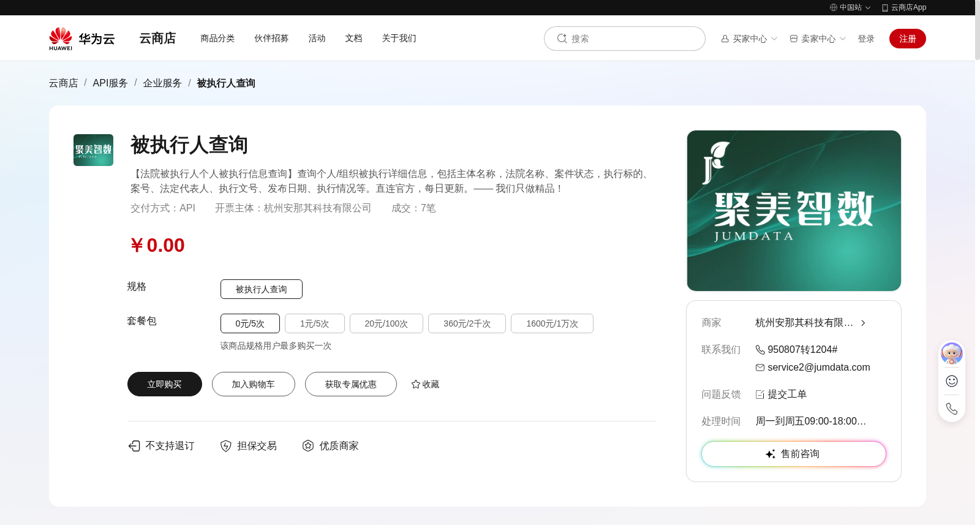Viewport: 980px width, 525px height.
Task: Expand the 卖家中心 dropdown arrow
Action: [843, 39]
